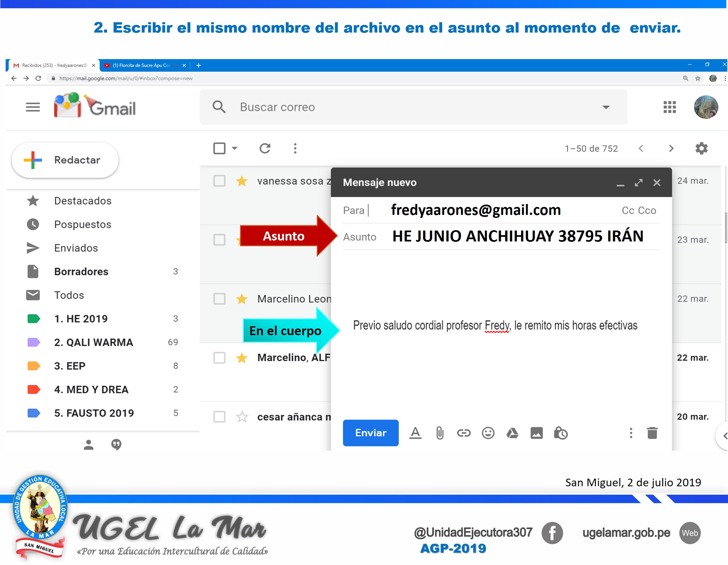Open the emoji picker icon
This screenshot has width=728, height=565.
point(488,433)
